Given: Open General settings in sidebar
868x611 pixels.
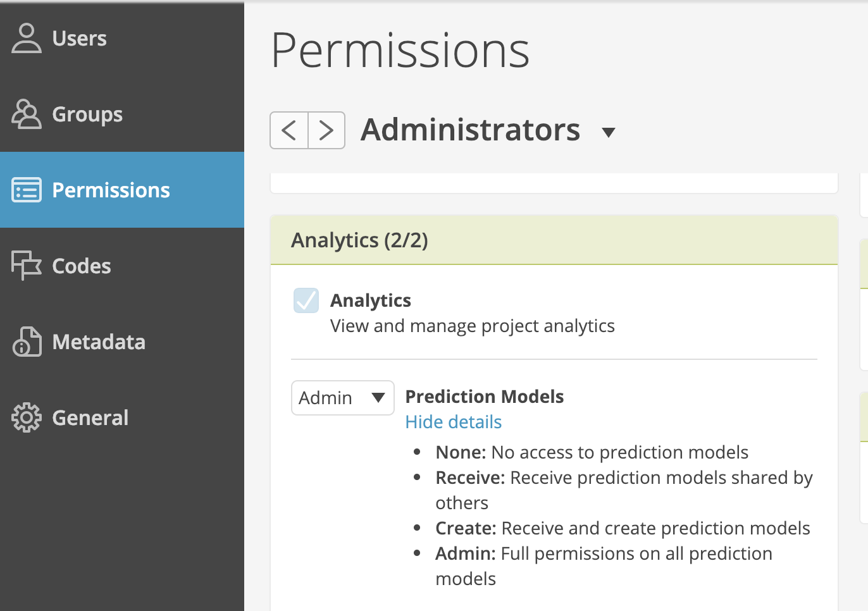Looking at the screenshot, I should pyautogui.click(x=122, y=417).
